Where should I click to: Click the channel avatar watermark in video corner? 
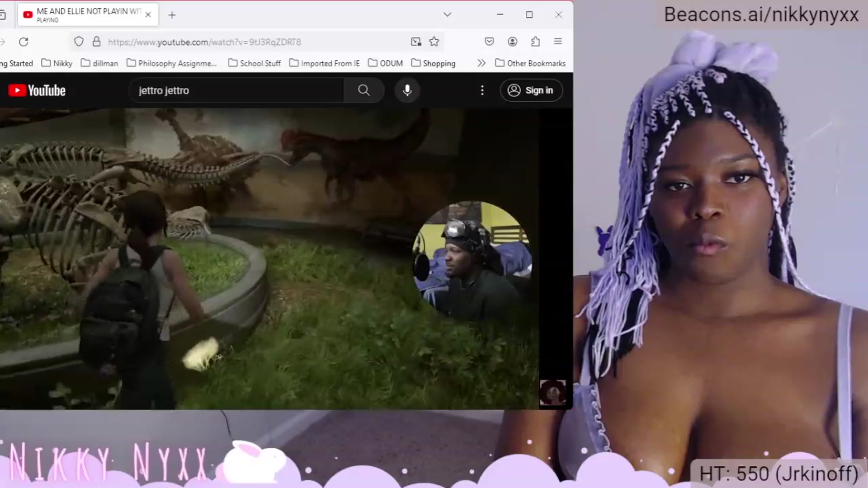pyautogui.click(x=552, y=392)
